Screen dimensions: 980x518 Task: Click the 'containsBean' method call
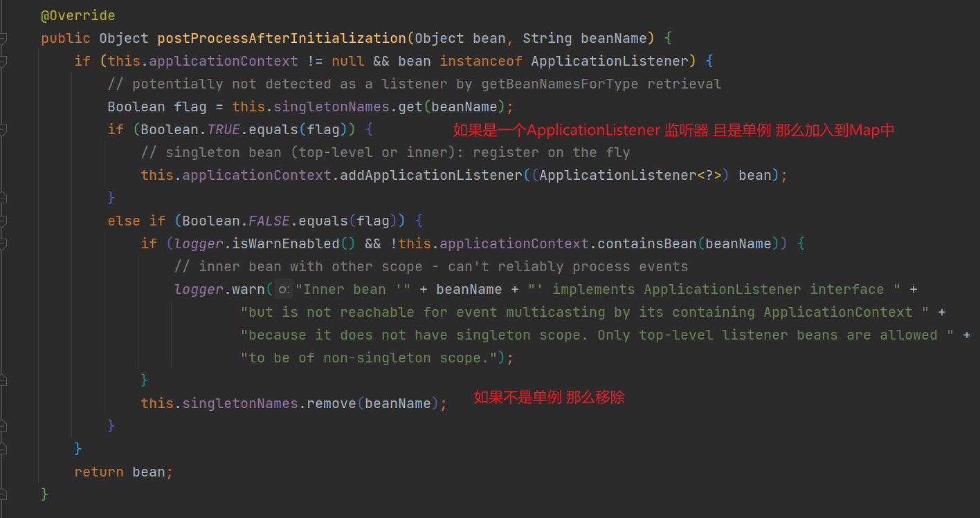point(647,243)
